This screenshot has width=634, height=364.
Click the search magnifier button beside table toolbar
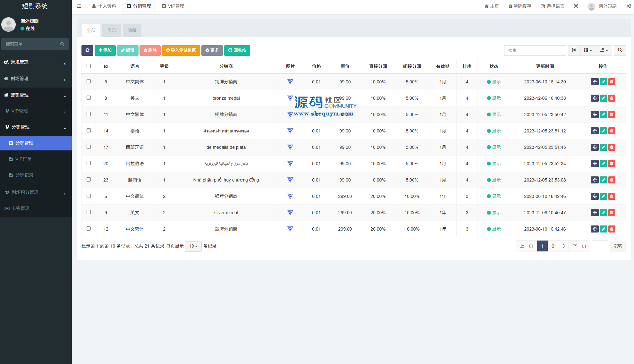click(x=620, y=50)
